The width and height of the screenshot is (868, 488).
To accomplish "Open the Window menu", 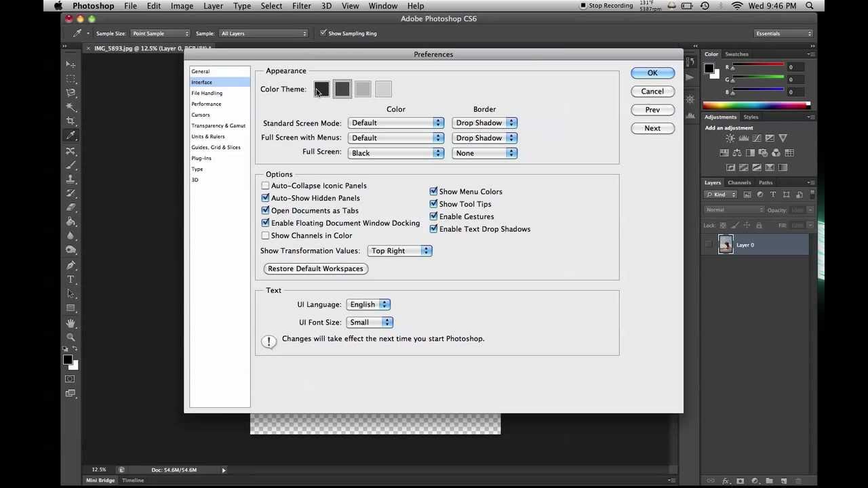I will click(383, 6).
